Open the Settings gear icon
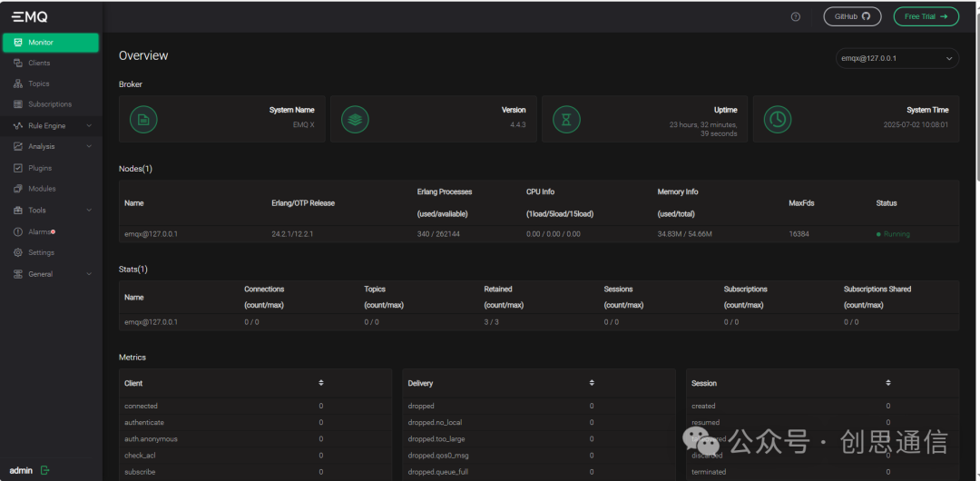The image size is (980, 481). click(18, 252)
